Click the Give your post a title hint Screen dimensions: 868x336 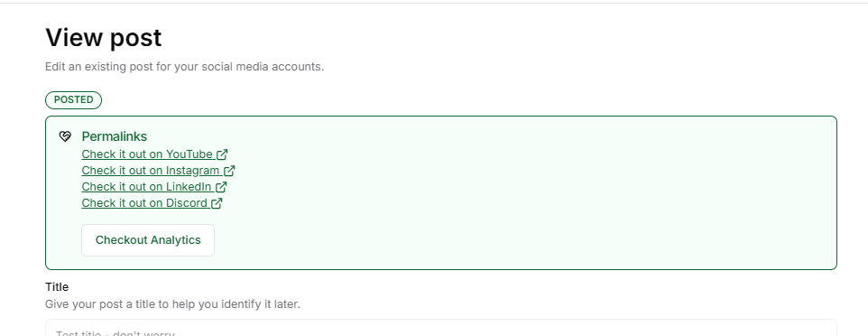(172, 304)
